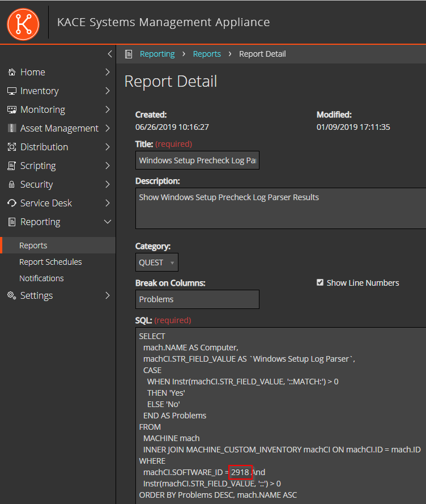Click the software ID value 2918

click(240, 472)
